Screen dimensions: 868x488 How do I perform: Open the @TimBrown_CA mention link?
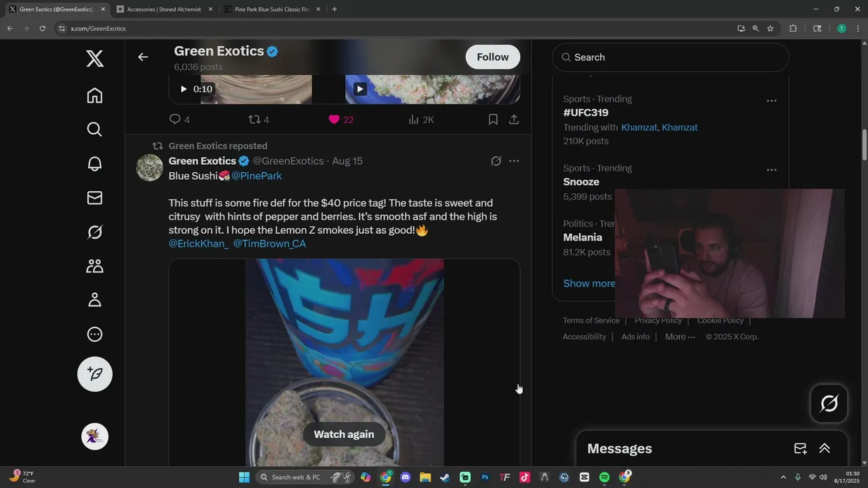point(269,243)
